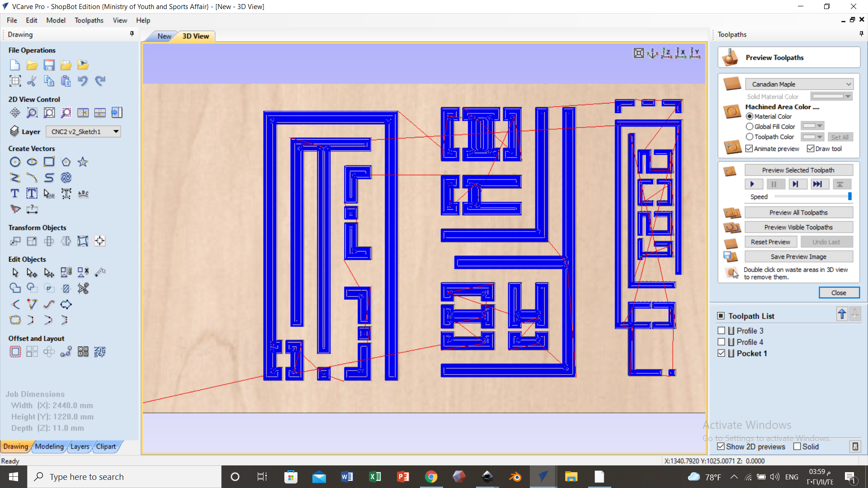Screen dimensions: 868x488
Task: Switch to the New 2D tab
Action: coord(164,36)
